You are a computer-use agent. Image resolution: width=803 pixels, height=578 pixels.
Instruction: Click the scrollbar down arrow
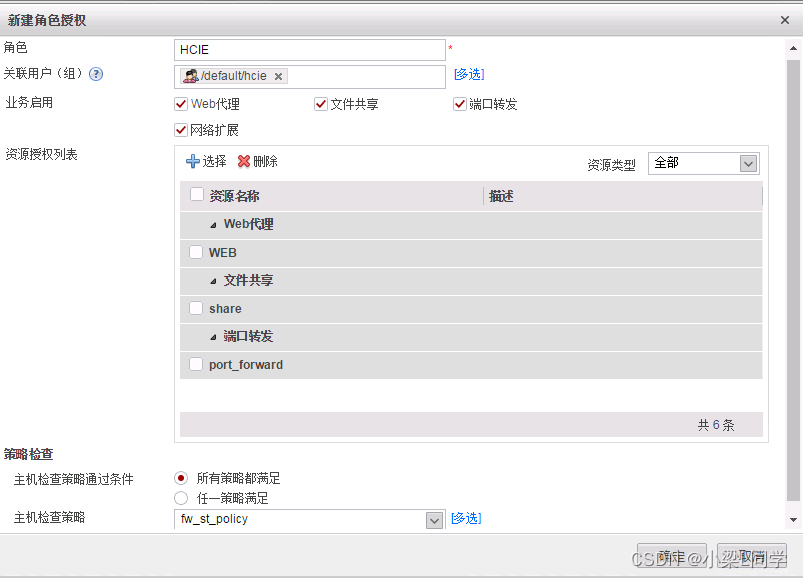(793, 520)
